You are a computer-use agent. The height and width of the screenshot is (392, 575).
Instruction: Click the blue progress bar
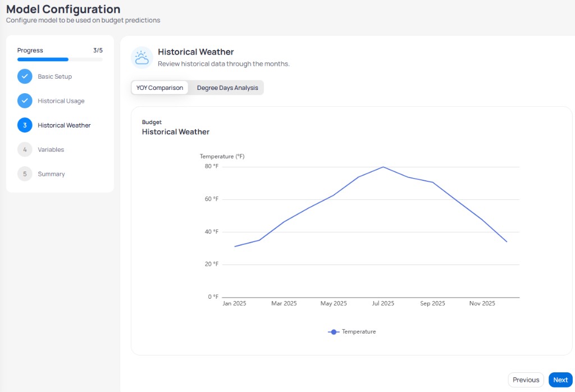[x=43, y=60]
